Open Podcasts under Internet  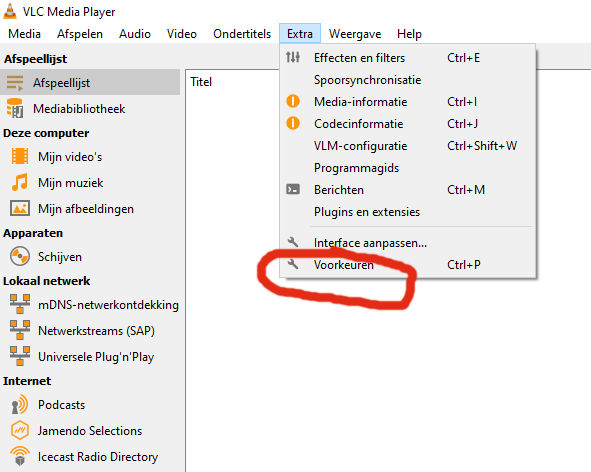(x=90, y=405)
